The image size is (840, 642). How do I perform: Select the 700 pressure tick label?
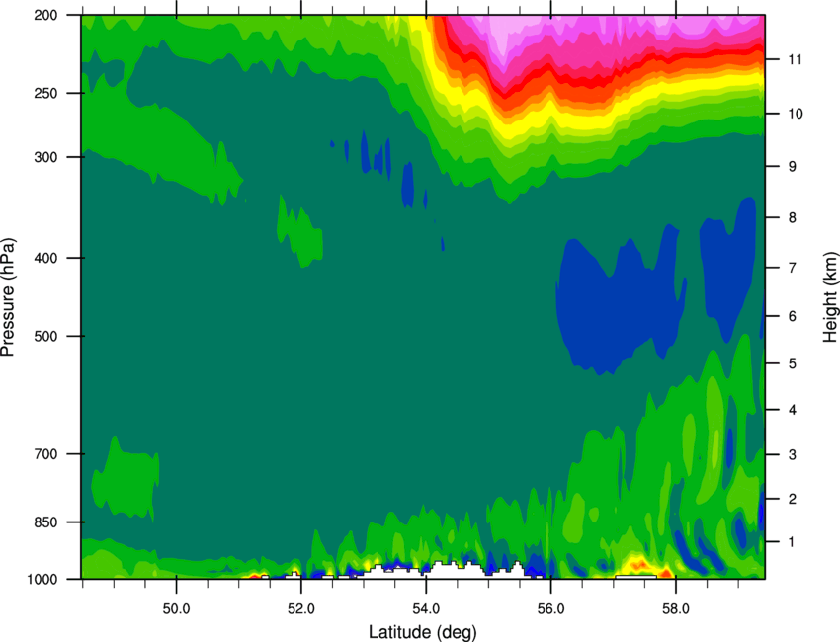point(45,453)
